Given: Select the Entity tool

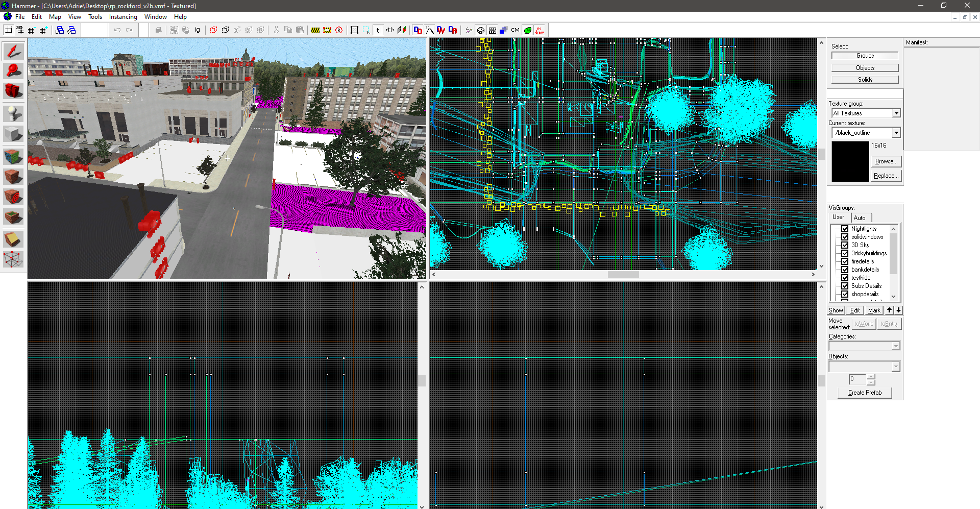Looking at the screenshot, I should [x=13, y=113].
